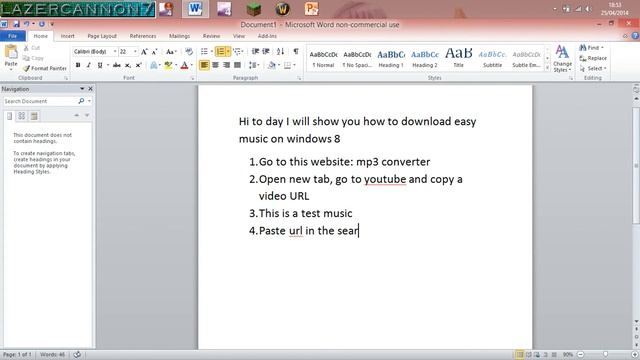This screenshot has width=640, height=360.
Task: Browse search results in Navigation pane
Action: tap(34, 116)
